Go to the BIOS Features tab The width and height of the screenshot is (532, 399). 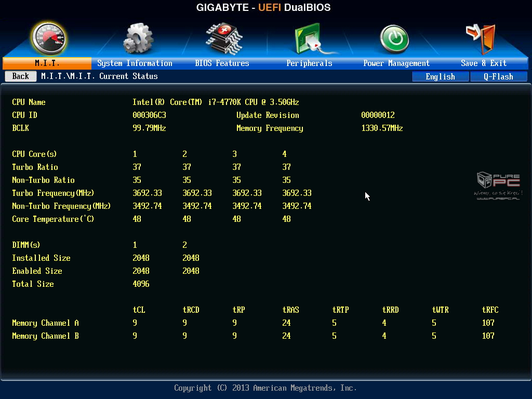tap(222, 63)
